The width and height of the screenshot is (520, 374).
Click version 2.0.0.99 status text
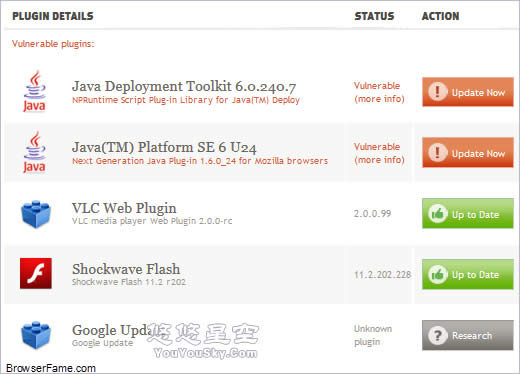point(372,213)
